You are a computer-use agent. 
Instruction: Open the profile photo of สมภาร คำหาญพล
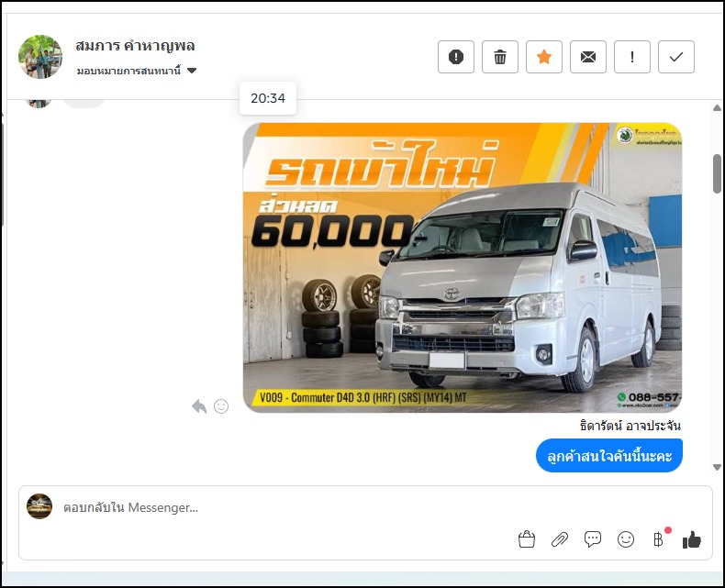(40, 56)
